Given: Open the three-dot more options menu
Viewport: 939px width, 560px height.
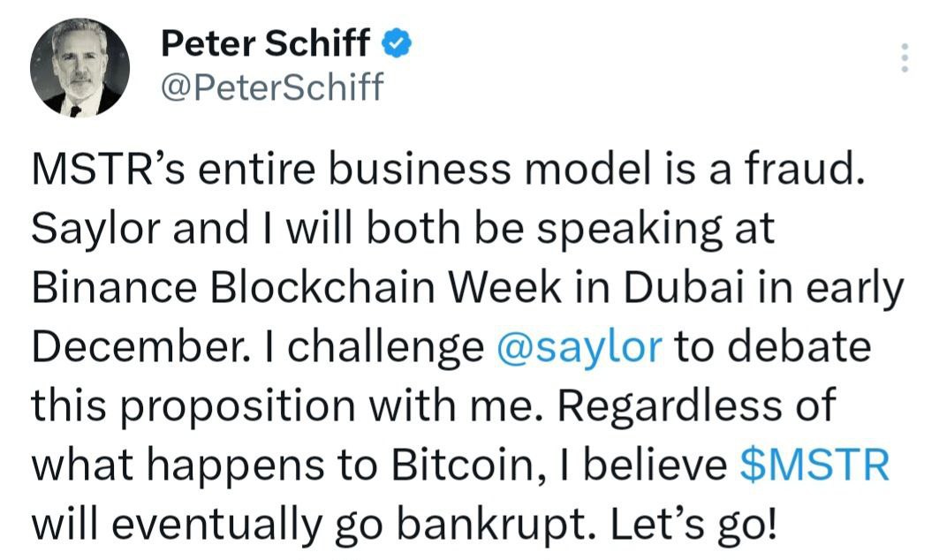Looking at the screenshot, I should [x=903, y=58].
